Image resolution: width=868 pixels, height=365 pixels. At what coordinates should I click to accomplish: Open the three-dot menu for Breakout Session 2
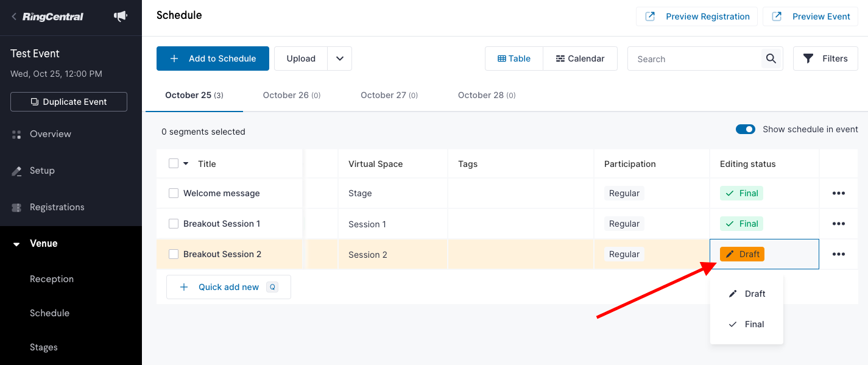839,254
